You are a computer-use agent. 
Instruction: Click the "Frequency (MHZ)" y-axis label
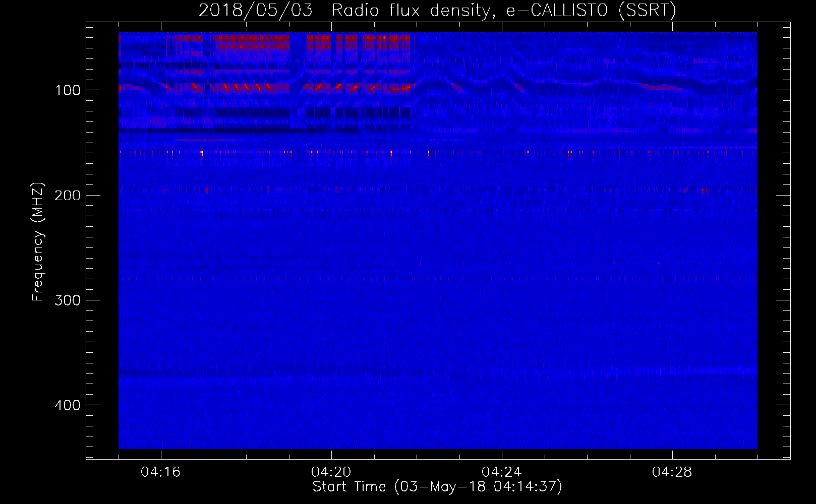click(38, 242)
